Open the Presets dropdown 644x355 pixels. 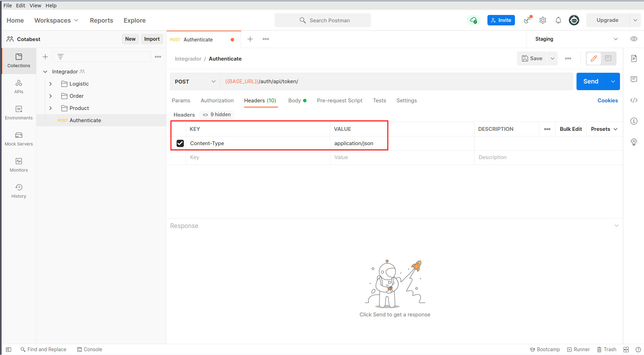click(x=604, y=129)
